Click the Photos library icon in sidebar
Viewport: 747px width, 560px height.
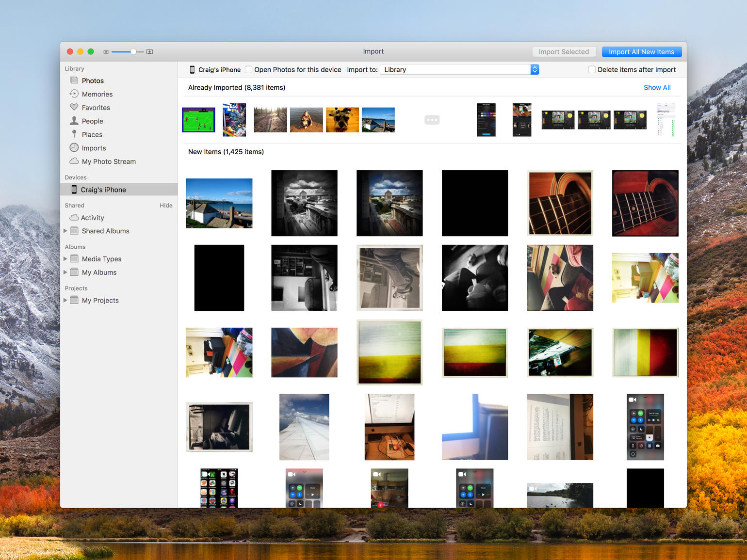pyautogui.click(x=74, y=80)
